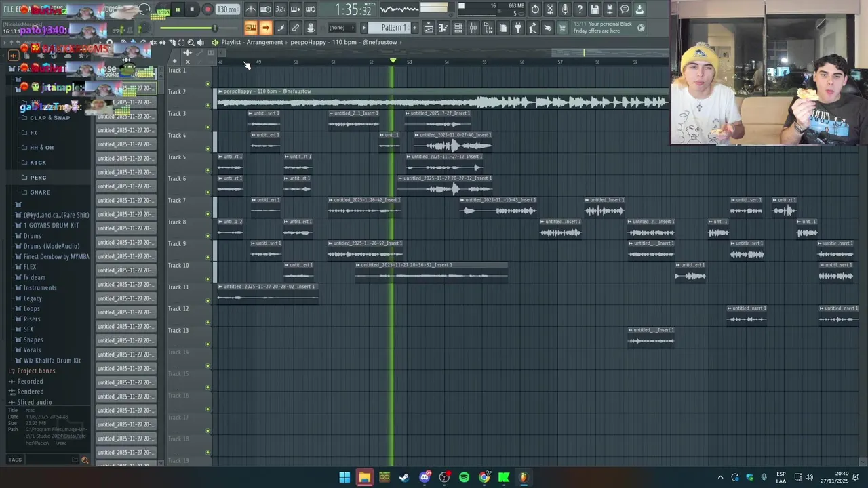The height and width of the screenshot is (488, 868).
Task: Open the Windows Start menu
Action: [x=344, y=477]
